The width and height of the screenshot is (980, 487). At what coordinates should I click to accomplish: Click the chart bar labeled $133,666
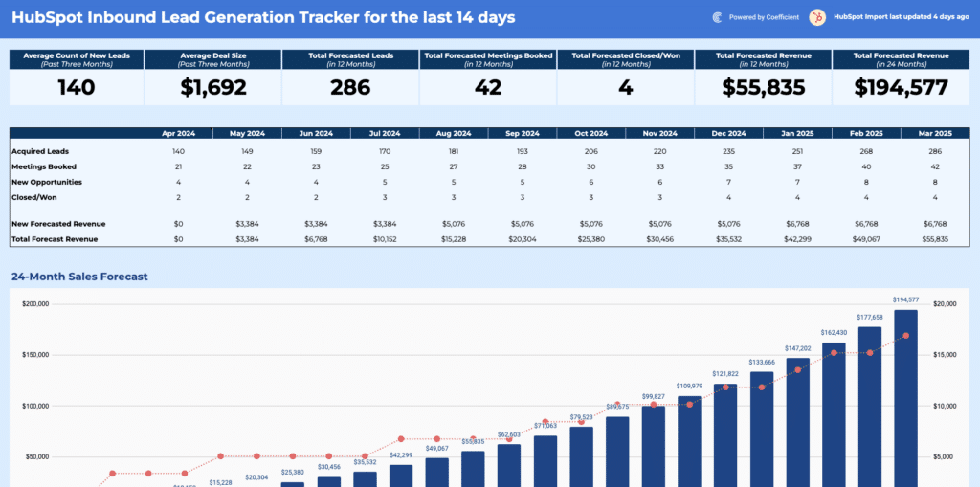pyautogui.click(x=761, y=430)
